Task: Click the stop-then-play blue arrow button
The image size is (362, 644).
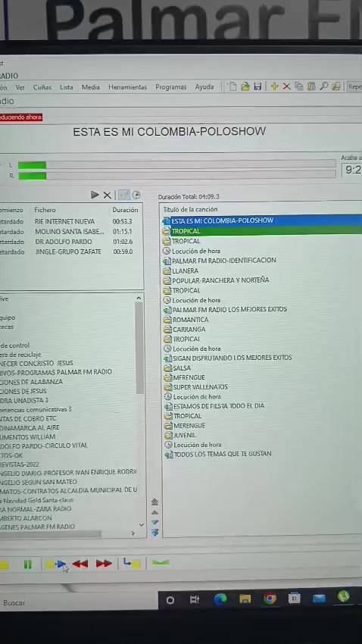Action: tap(56, 564)
